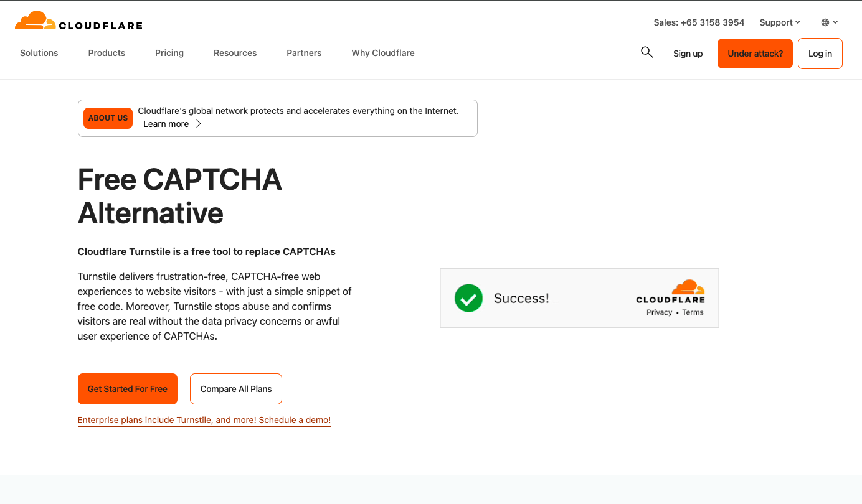
Task: Open the Why Cloudflare menu item
Action: pos(382,53)
